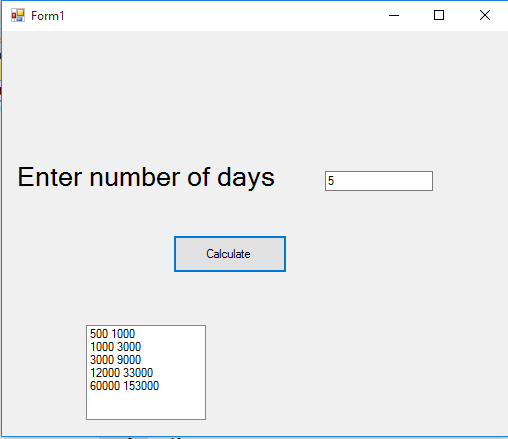
Task: Minimize the Form1 window
Action: pos(394,15)
